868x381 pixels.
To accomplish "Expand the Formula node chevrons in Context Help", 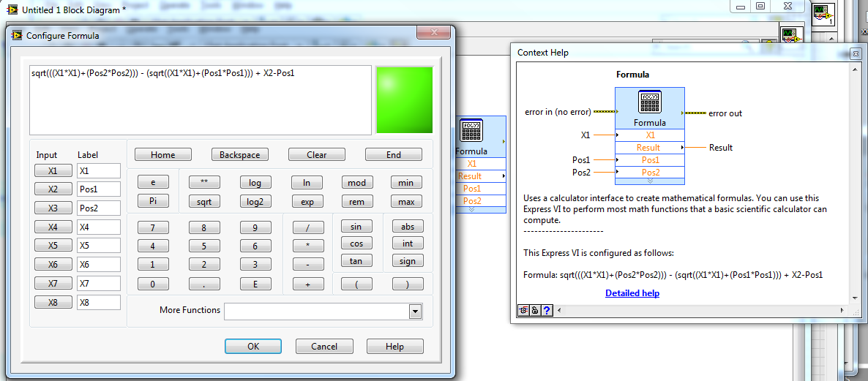I will tap(650, 181).
